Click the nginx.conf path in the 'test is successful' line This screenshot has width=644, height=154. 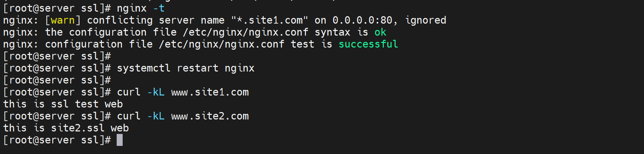(x=221, y=44)
